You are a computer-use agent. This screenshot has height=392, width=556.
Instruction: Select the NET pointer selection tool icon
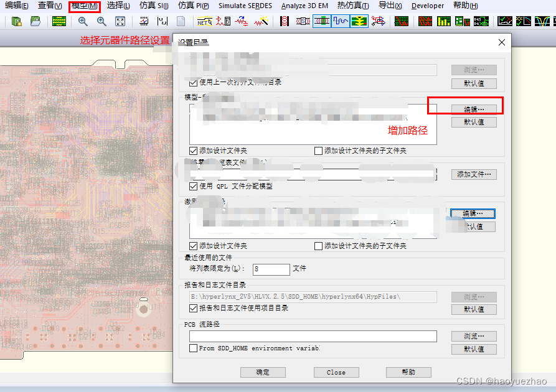(205, 22)
